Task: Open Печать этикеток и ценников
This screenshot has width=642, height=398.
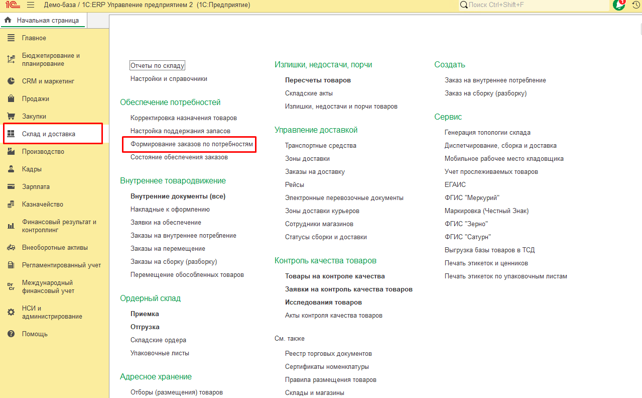Action: point(486,263)
